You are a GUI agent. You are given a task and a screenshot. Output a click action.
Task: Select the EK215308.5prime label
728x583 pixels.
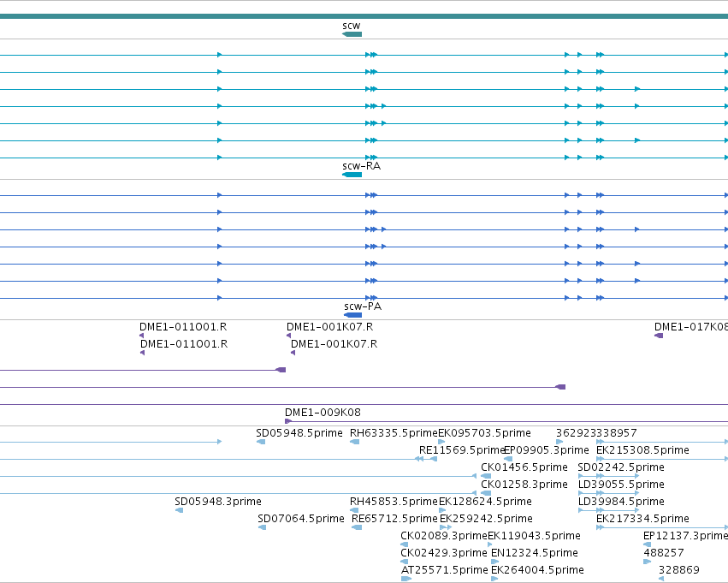pyautogui.click(x=642, y=450)
